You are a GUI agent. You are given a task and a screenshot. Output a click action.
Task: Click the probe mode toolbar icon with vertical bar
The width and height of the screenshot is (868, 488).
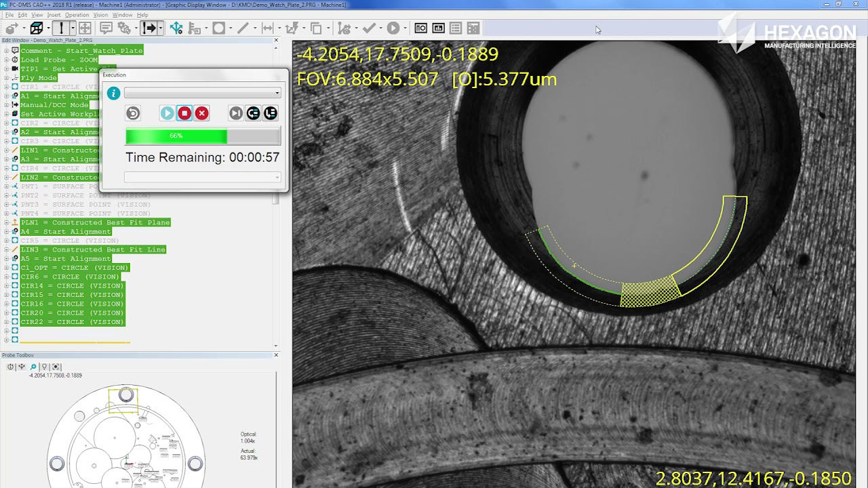pos(61,28)
